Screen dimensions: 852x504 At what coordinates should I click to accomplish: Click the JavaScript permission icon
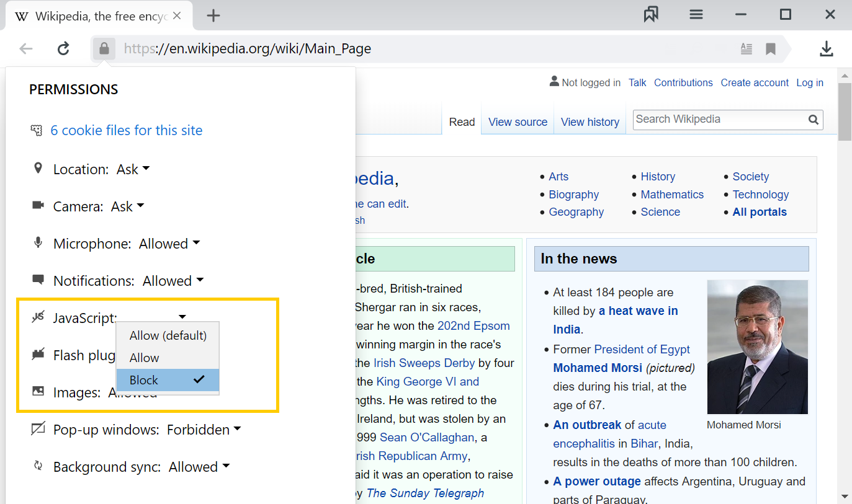(x=38, y=317)
